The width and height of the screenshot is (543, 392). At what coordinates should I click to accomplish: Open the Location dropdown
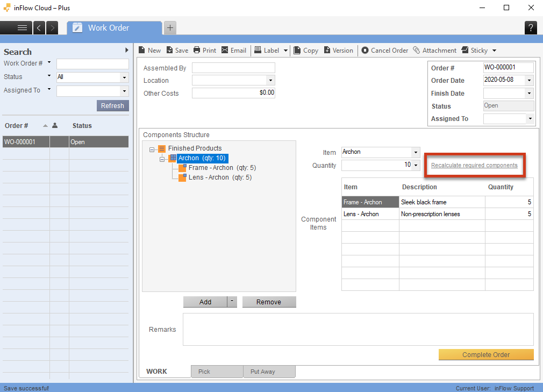pyautogui.click(x=270, y=80)
